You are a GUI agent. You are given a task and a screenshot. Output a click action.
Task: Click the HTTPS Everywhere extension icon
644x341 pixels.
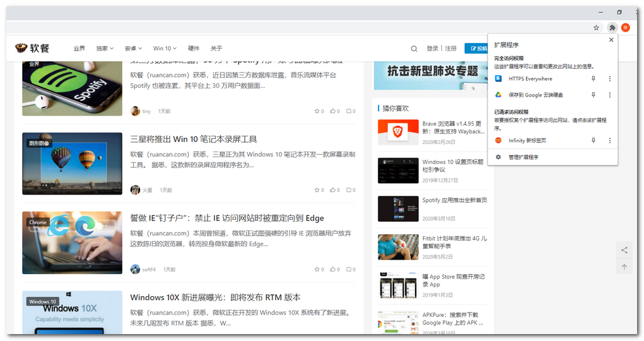498,78
